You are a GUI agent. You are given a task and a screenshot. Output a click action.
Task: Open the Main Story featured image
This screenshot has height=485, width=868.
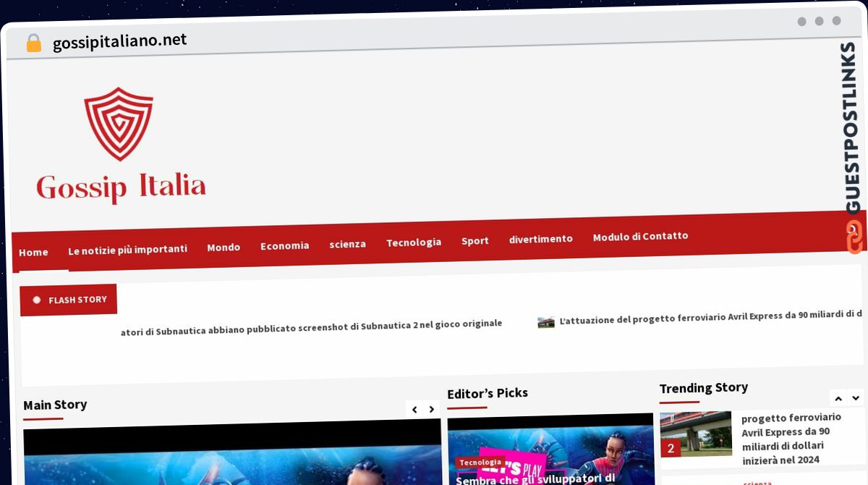pyautogui.click(x=232, y=452)
